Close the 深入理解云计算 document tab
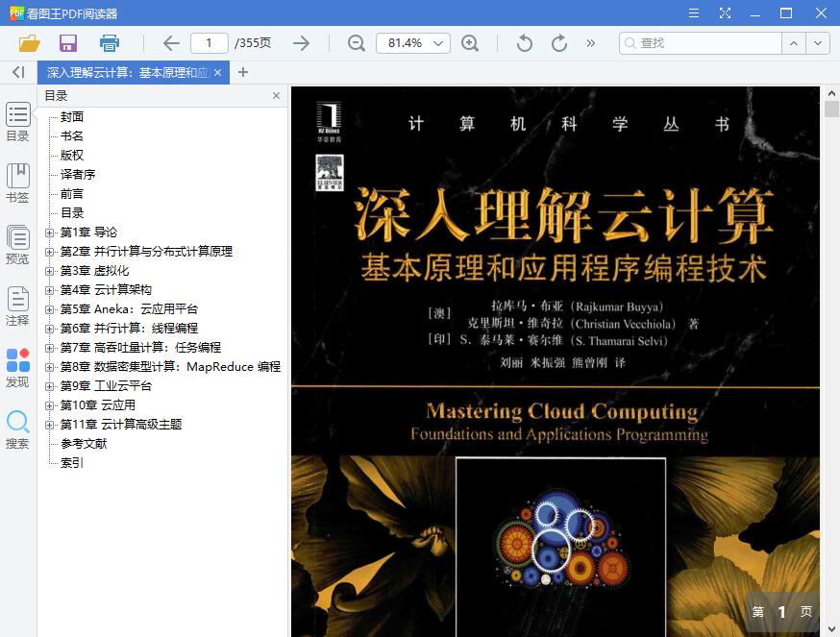 tap(217, 72)
